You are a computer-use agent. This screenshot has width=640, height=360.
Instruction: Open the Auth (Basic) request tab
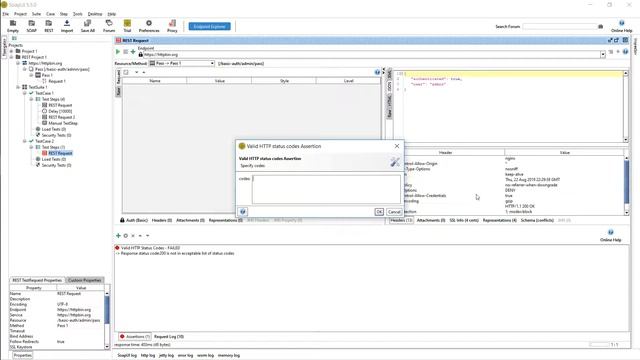click(x=134, y=220)
